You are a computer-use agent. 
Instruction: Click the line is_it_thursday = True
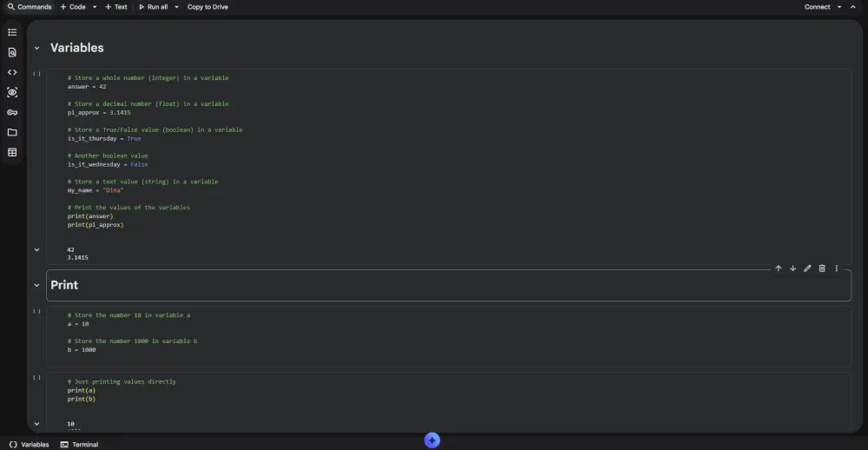(x=104, y=138)
